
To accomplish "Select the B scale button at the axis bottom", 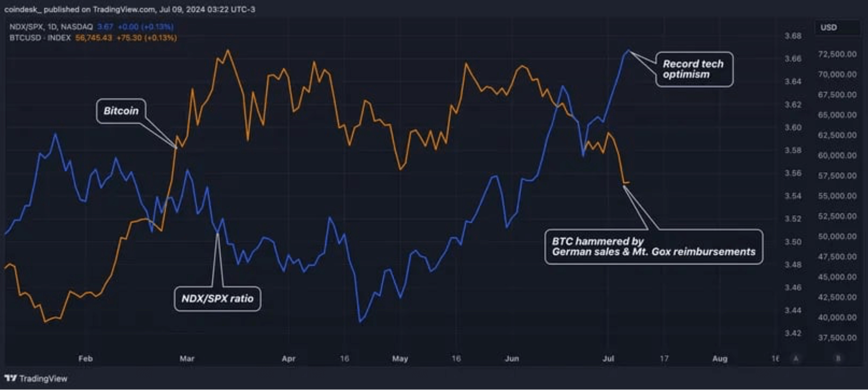I will [x=838, y=358].
